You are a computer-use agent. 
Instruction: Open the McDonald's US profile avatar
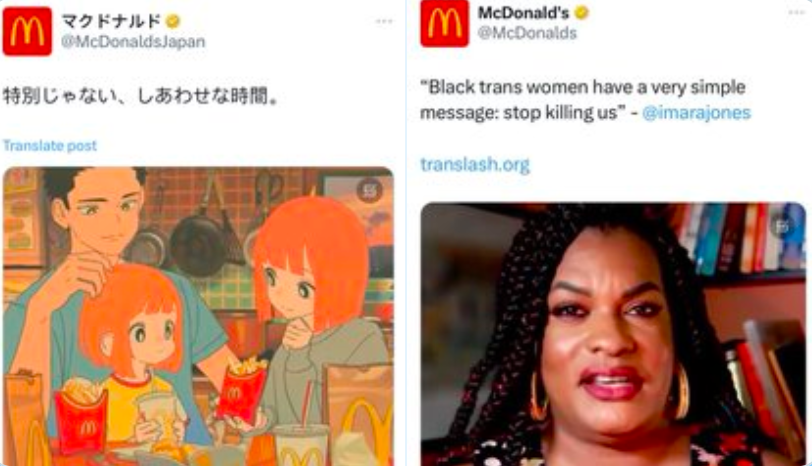pyautogui.click(x=444, y=23)
